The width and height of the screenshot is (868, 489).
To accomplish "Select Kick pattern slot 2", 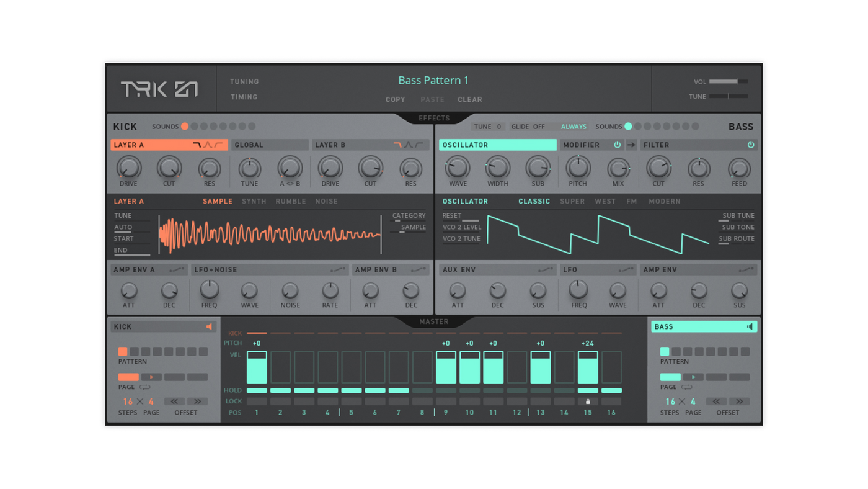I will (x=135, y=351).
